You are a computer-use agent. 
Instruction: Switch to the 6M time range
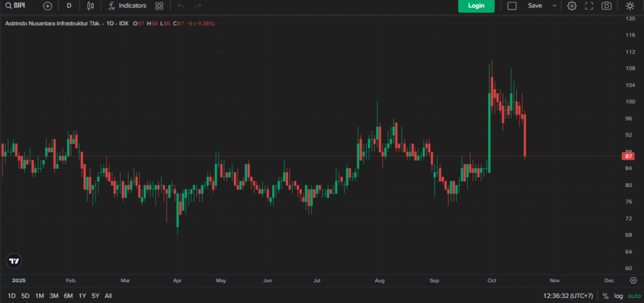(x=68, y=295)
